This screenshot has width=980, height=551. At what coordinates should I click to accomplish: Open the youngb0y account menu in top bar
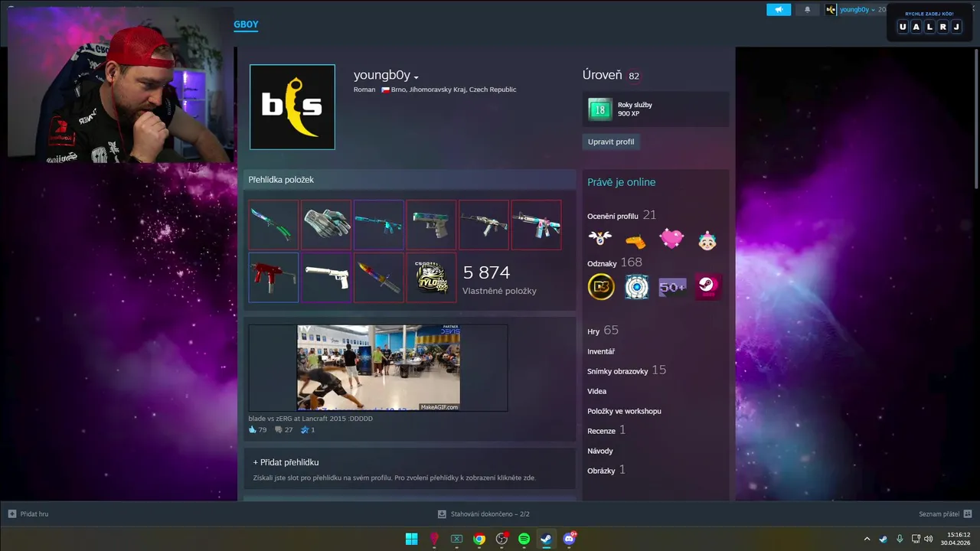click(x=857, y=9)
